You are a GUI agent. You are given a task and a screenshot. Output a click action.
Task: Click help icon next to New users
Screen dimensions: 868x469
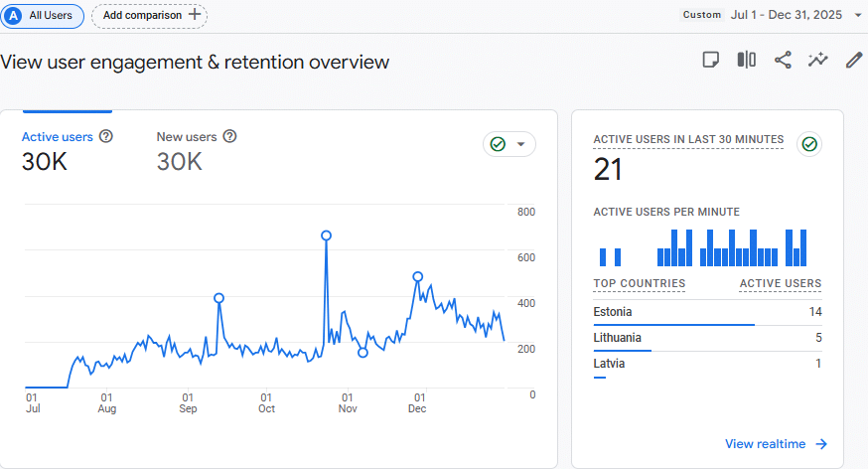pos(229,137)
